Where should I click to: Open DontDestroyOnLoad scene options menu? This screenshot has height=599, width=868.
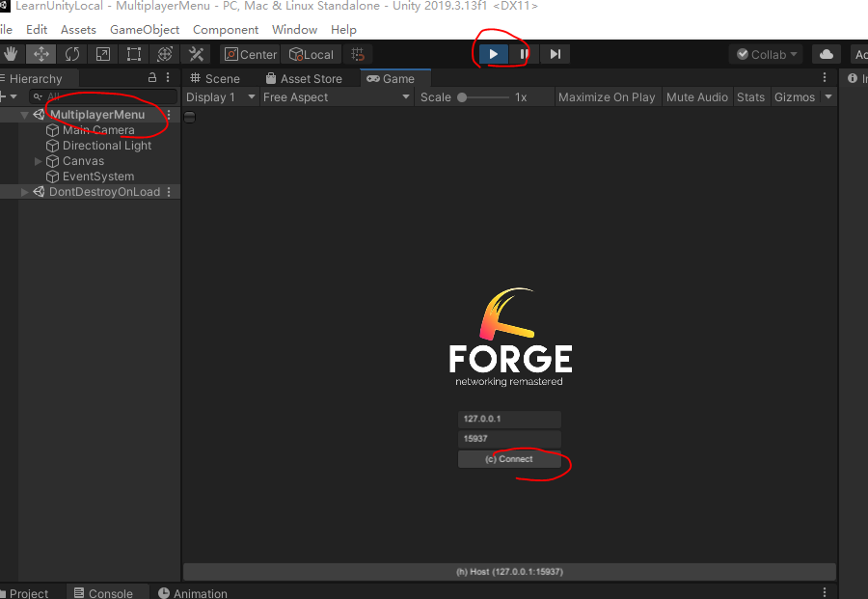click(169, 192)
